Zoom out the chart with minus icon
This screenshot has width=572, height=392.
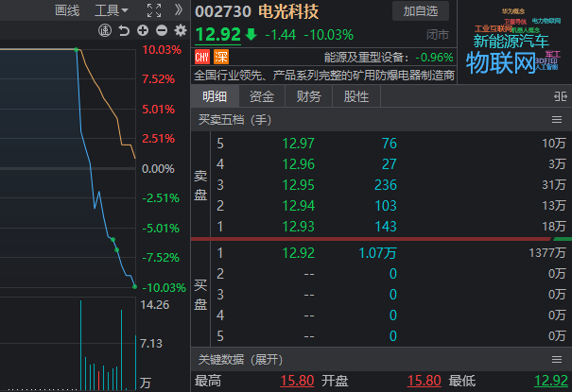162,30
